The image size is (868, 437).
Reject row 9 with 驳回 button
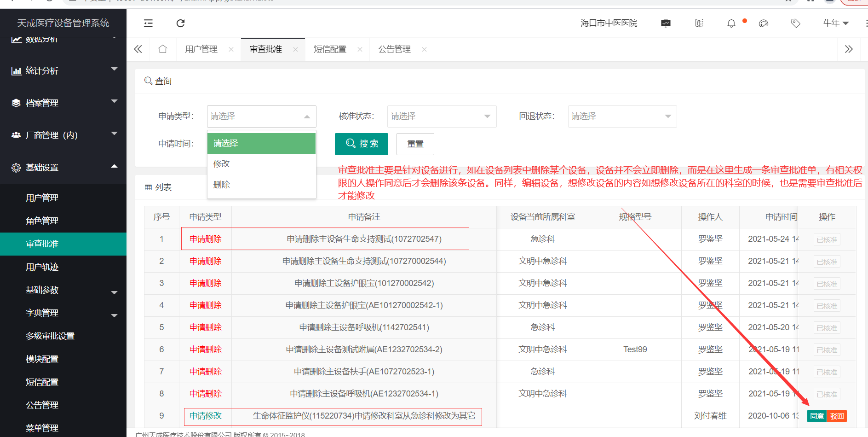pos(837,416)
